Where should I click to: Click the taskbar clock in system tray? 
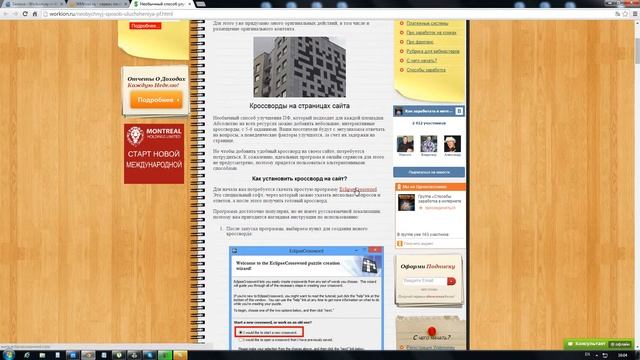(x=623, y=355)
